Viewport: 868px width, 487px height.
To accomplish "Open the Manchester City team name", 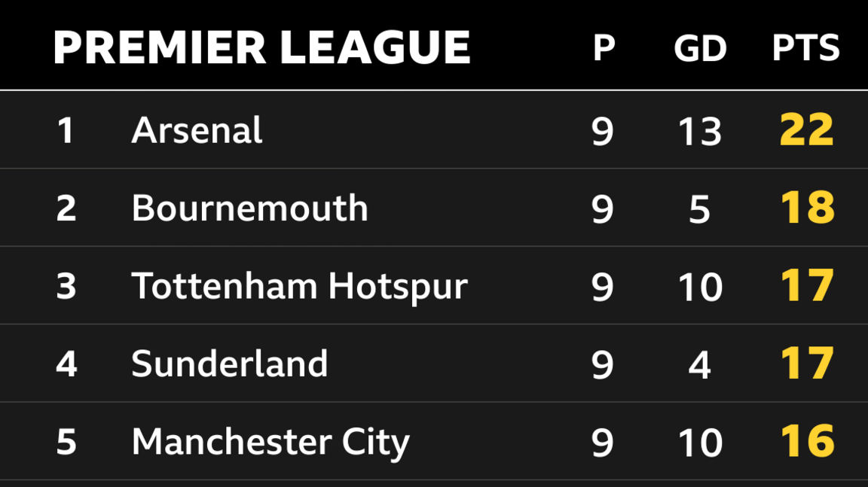I will pyautogui.click(x=270, y=442).
